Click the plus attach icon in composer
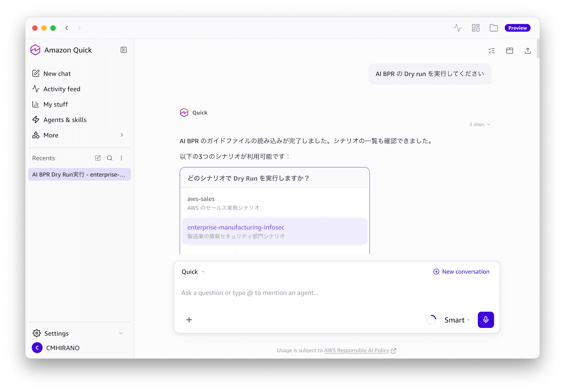Screen dimensions: 565x392 [189, 319]
